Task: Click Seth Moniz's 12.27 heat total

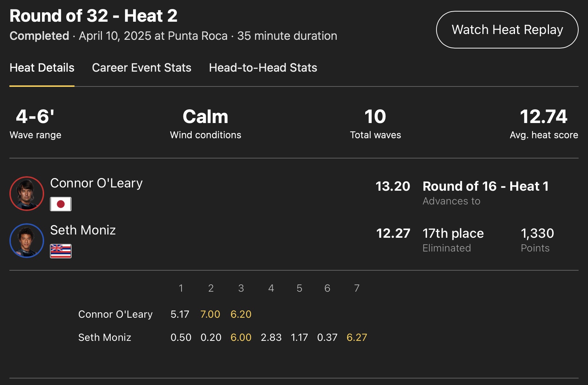Action: pyautogui.click(x=393, y=233)
